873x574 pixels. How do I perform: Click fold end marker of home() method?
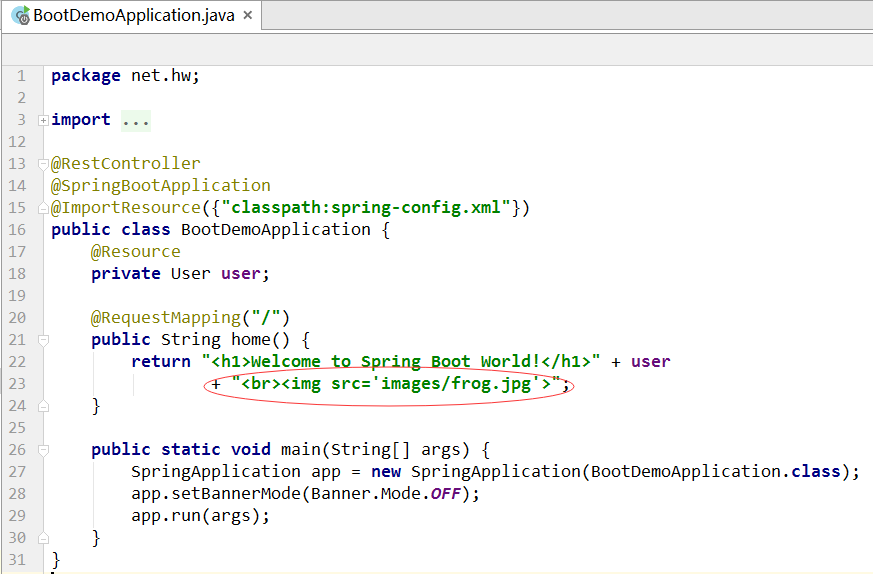coord(43,406)
